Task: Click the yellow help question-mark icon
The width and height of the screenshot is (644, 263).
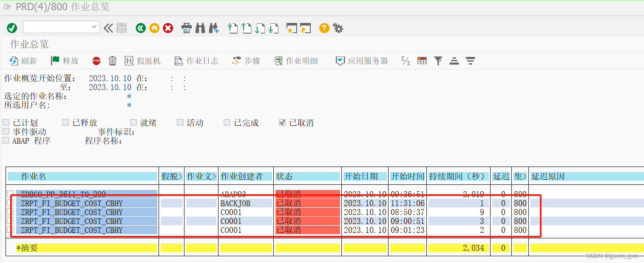Action: (x=323, y=28)
